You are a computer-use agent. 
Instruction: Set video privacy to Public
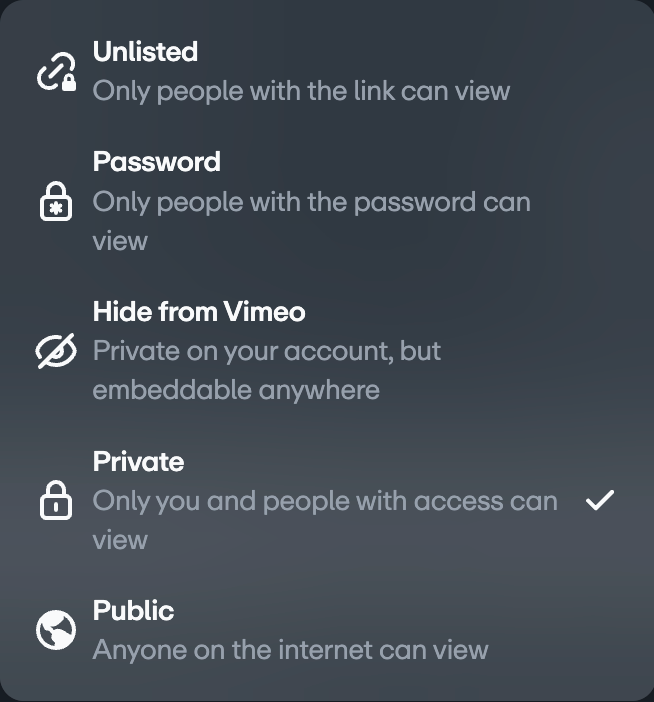click(133, 611)
